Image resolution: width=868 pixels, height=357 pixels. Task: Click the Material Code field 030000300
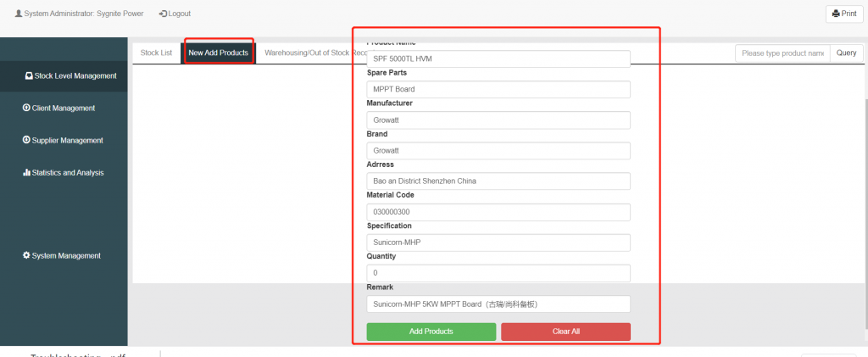[x=498, y=212]
